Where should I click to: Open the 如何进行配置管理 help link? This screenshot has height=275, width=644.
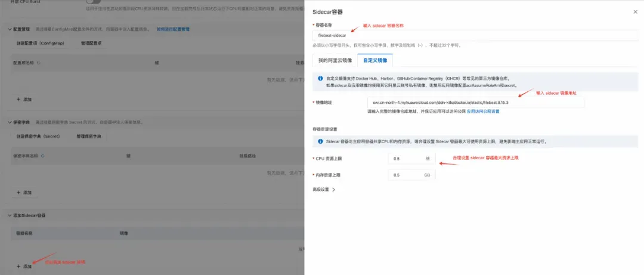173,29
